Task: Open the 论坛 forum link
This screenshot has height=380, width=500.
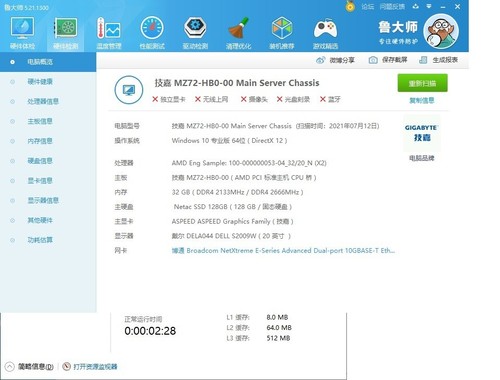Action: tap(368, 7)
